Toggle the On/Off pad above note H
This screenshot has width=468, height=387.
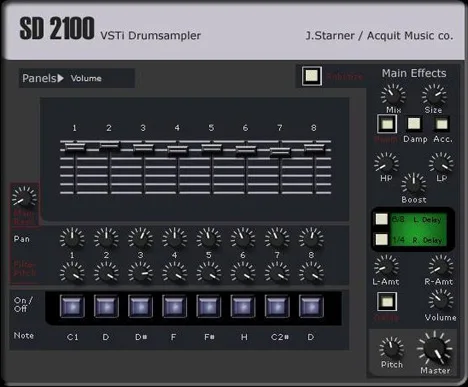click(x=243, y=306)
